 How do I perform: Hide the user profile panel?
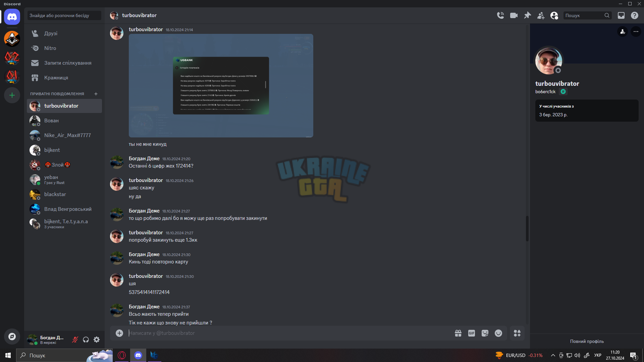[x=554, y=15]
